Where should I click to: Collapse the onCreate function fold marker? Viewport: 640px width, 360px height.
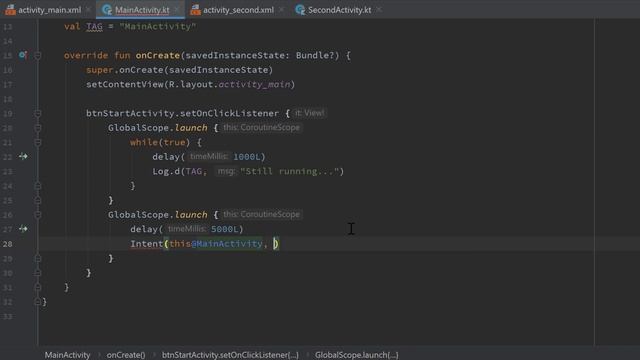coord(38,55)
